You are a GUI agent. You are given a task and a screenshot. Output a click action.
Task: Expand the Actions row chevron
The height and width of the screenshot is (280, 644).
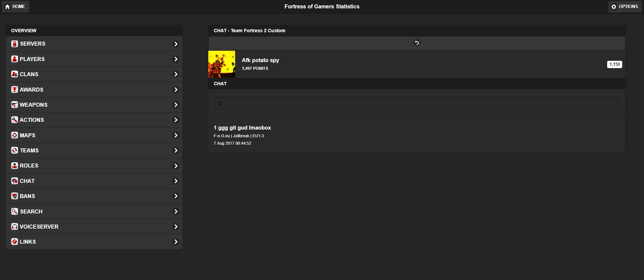pyautogui.click(x=175, y=120)
